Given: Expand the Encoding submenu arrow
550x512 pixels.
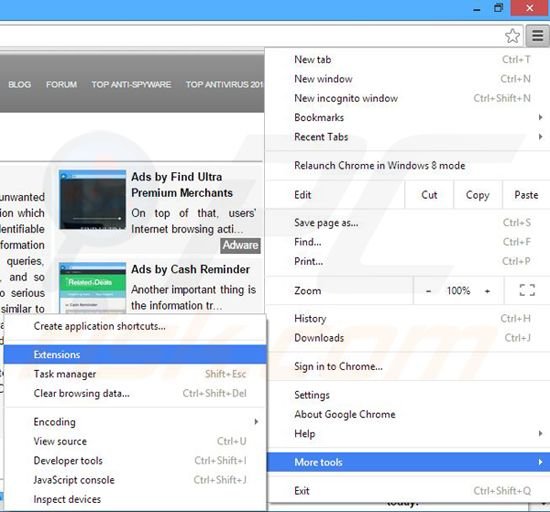Looking at the screenshot, I should point(256,422).
